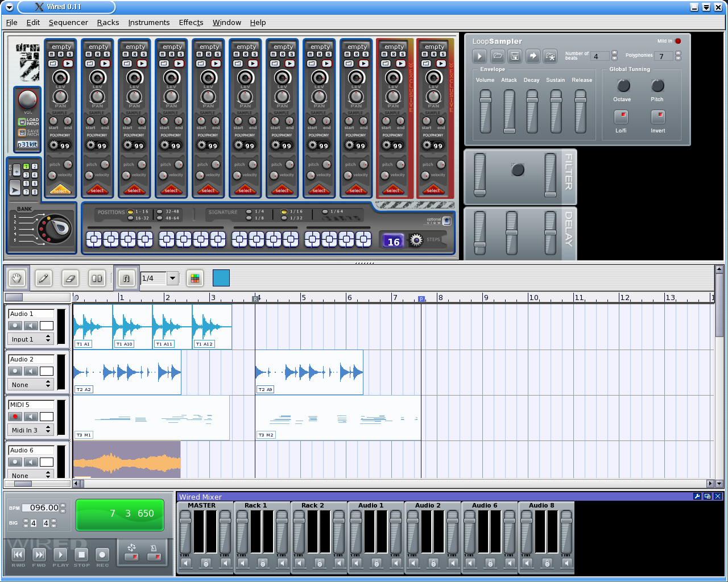This screenshot has width=728, height=582.
Task: Click the transport Forward button
Action: (39, 555)
